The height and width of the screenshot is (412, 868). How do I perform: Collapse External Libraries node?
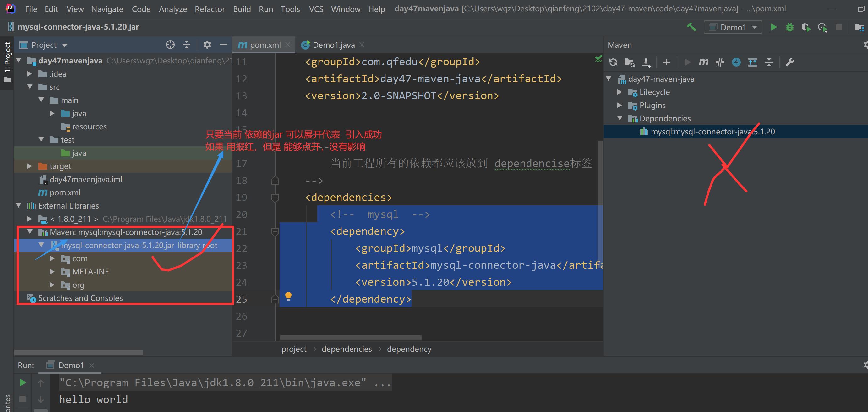click(19, 205)
